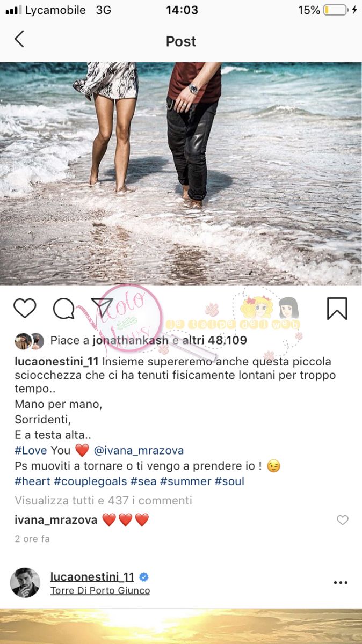Open Torre Di Porto Giunco location
Viewport: 362px width, 644px height.
pyautogui.click(x=100, y=590)
